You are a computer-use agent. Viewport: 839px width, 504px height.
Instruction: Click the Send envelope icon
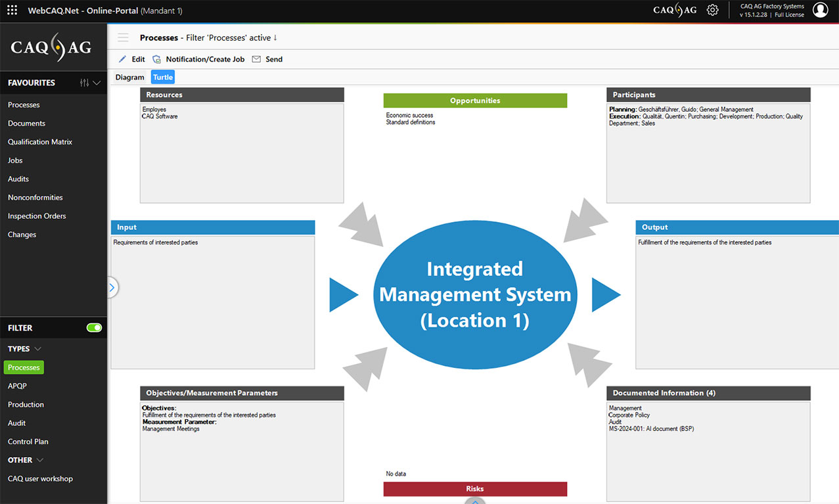tap(256, 59)
